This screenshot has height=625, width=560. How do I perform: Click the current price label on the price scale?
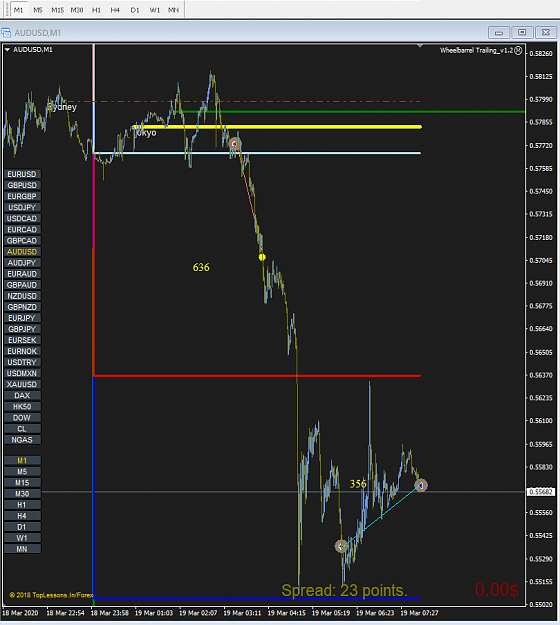pyautogui.click(x=541, y=492)
